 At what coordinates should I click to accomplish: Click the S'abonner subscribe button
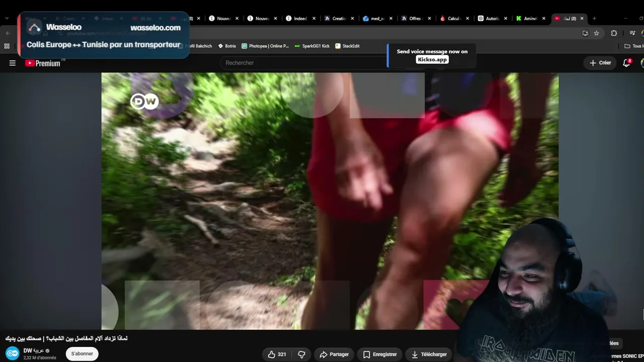click(x=82, y=353)
